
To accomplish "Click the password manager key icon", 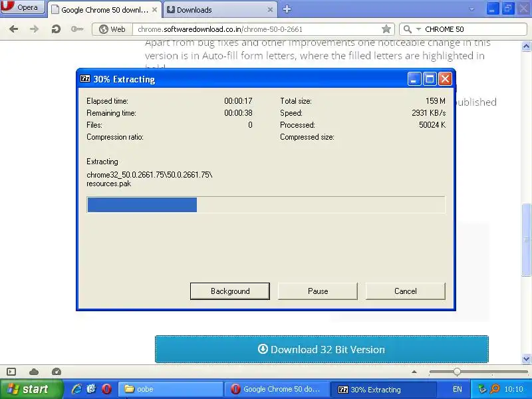I will tap(77, 29).
